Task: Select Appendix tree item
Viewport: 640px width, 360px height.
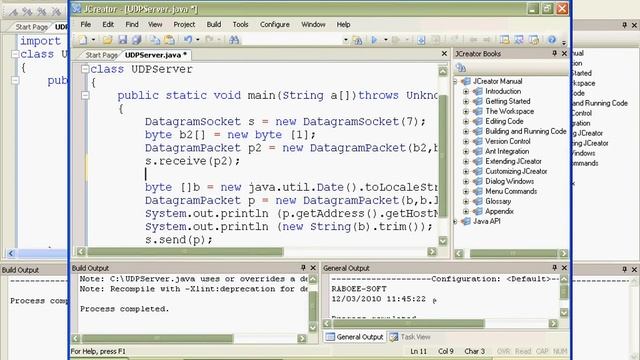Action: pos(499,211)
